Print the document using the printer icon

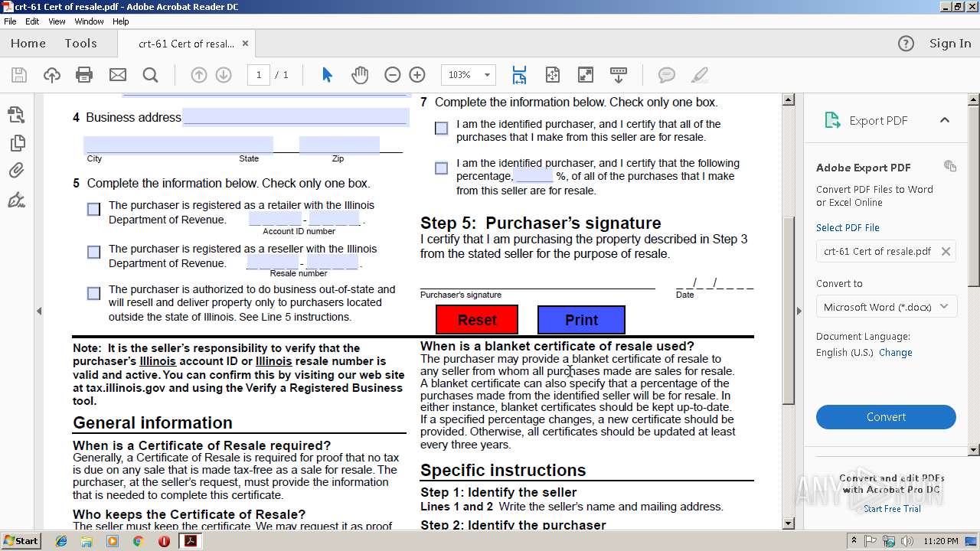click(84, 75)
